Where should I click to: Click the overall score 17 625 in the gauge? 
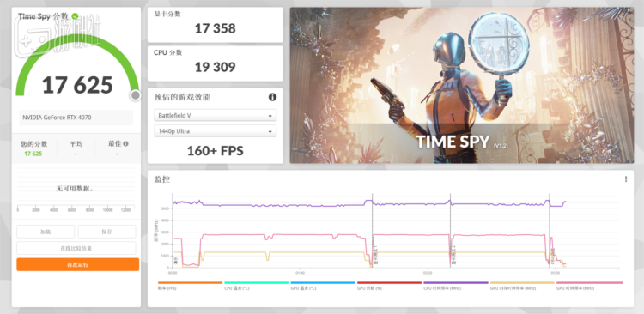point(77,85)
